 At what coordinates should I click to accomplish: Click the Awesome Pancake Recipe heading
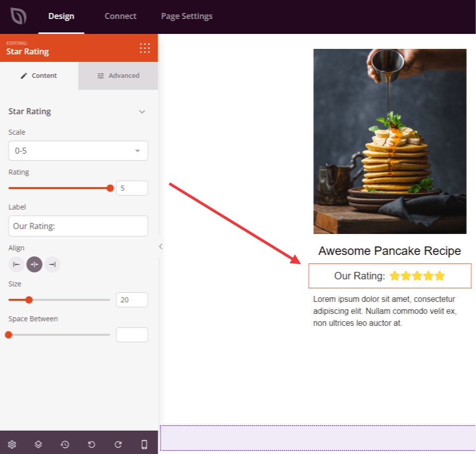coord(389,251)
